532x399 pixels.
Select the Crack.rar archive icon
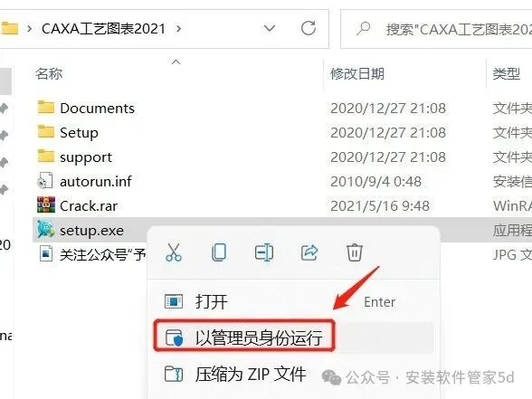(46, 204)
